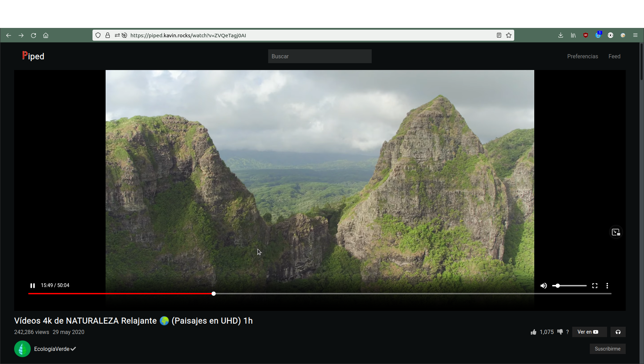Click the video title text
The image size is (644, 364).
point(134,321)
